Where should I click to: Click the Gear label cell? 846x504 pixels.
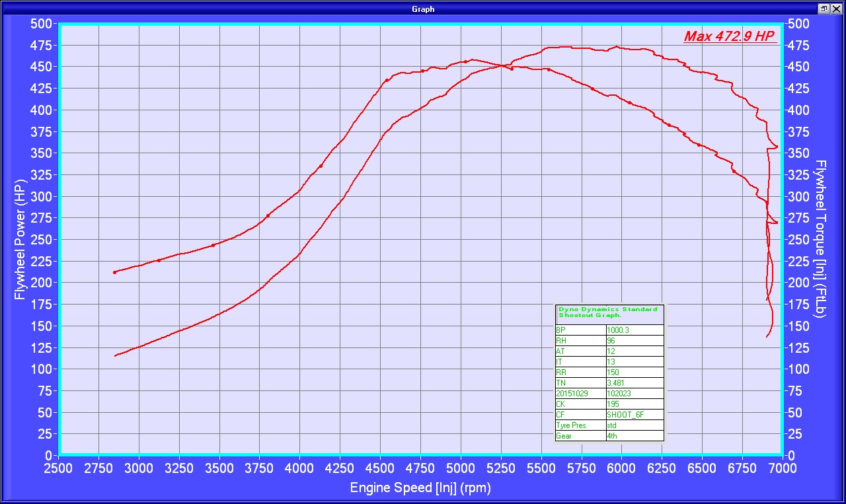(x=581, y=436)
